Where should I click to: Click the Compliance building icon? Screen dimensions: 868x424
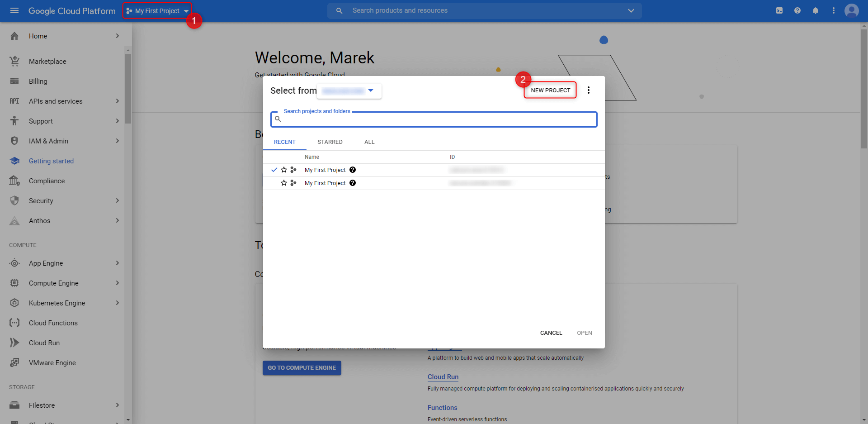click(x=14, y=181)
